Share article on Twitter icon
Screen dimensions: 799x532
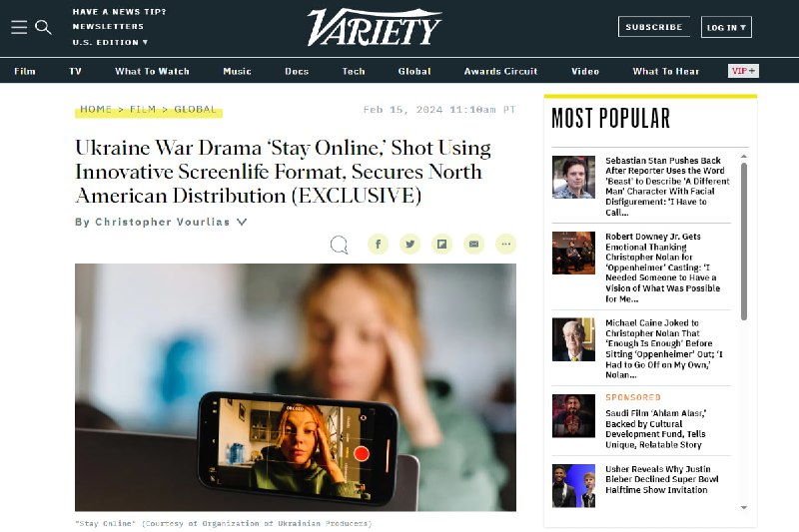pos(409,245)
